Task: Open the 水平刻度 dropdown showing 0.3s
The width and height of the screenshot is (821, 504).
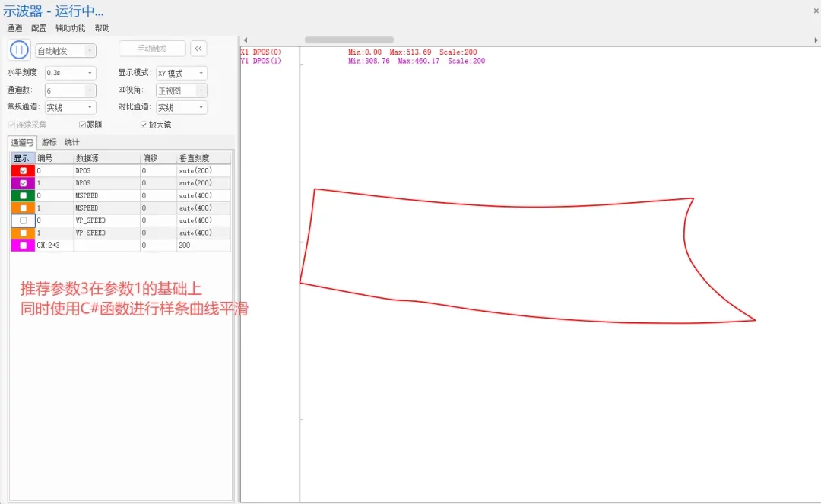Action: coord(70,73)
